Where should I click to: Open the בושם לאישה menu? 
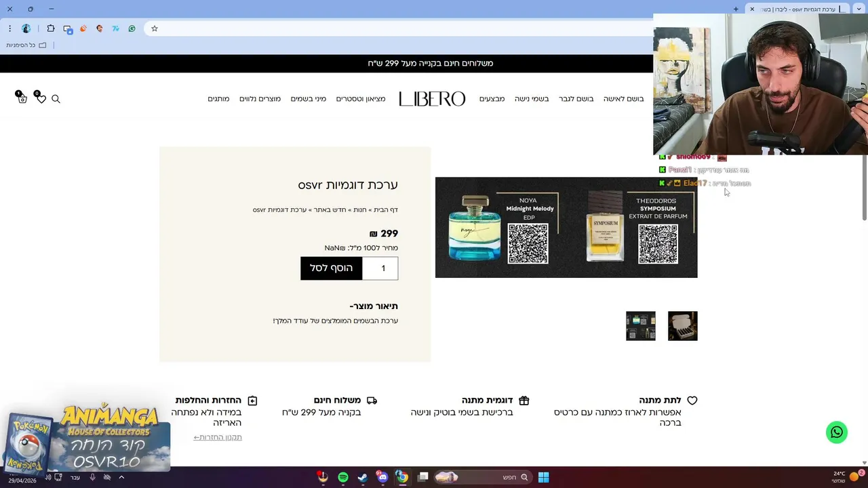tap(624, 99)
